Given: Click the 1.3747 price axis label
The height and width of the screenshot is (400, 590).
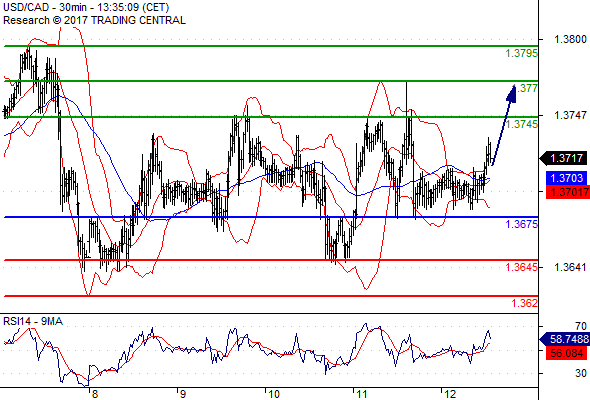Looking at the screenshot, I should pyautogui.click(x=570, y=115).
